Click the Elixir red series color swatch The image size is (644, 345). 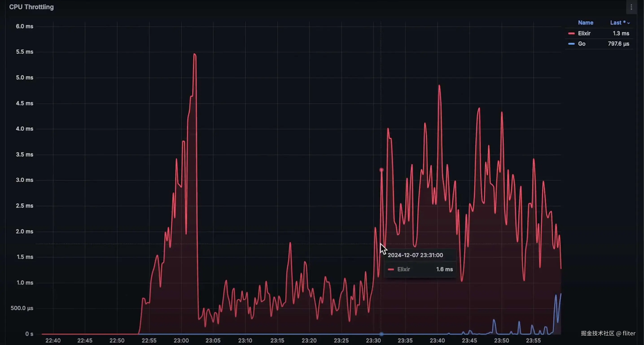tap(571, 33)
